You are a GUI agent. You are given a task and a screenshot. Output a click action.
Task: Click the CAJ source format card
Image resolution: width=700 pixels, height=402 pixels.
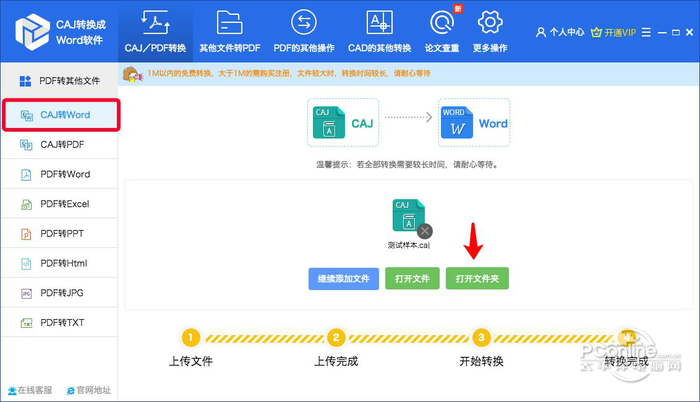point(343,122)
